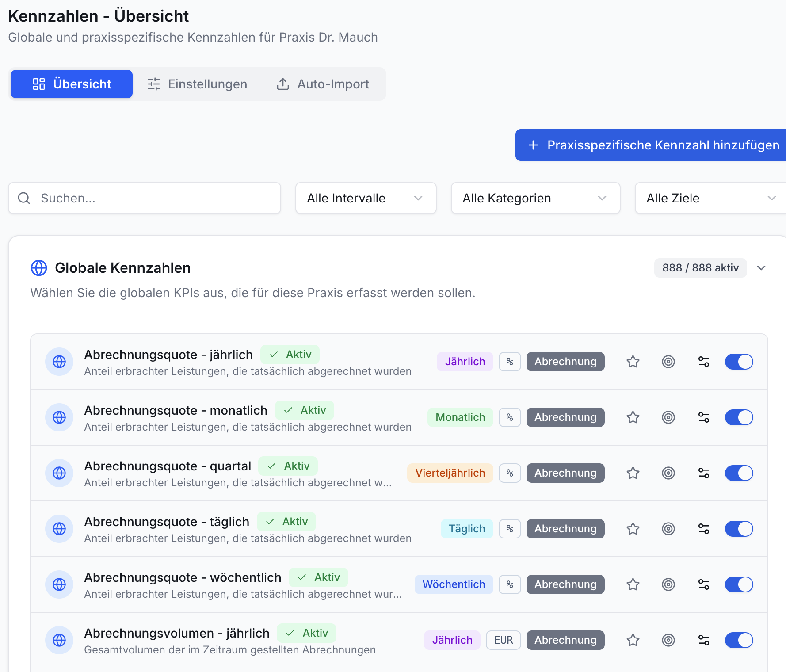Open target icon for Abrechnungsquote - jährlich

(668, 362)
